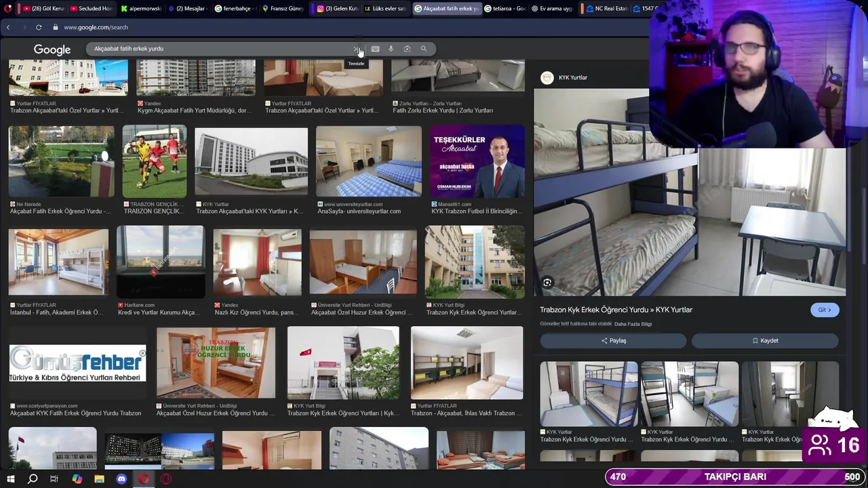Switch to the '(2) Mesajlar' tab

188,9
